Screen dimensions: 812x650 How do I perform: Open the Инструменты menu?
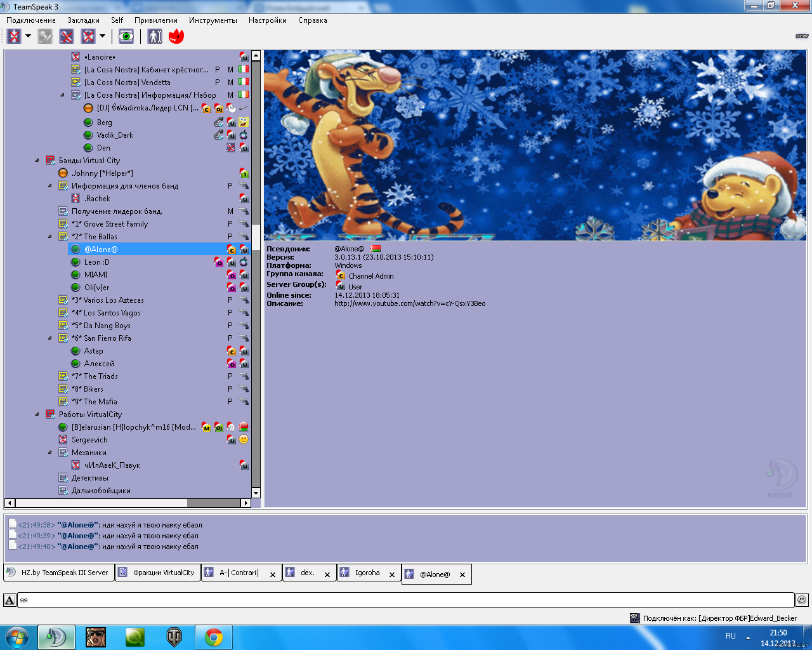click(x=213, y=20)
